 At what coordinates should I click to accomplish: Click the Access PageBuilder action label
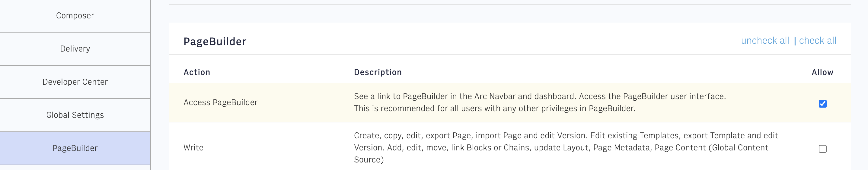(x=220, y=102)
